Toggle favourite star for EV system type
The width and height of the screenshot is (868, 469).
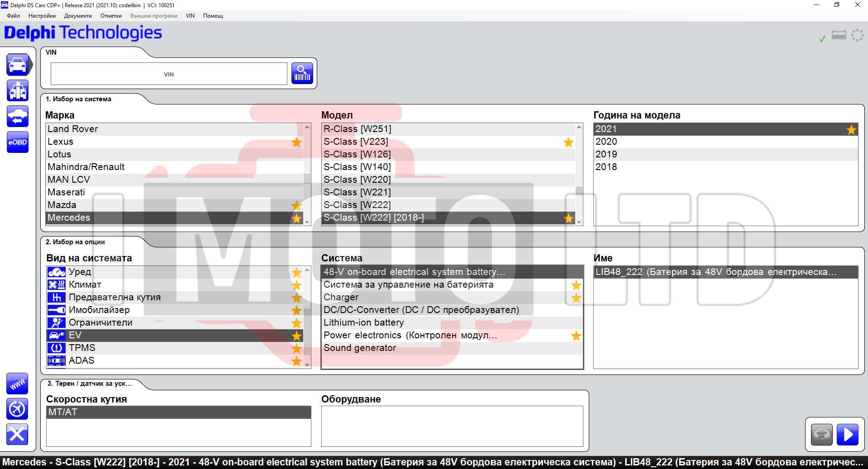pyautogui.click(x=296, y=336)
